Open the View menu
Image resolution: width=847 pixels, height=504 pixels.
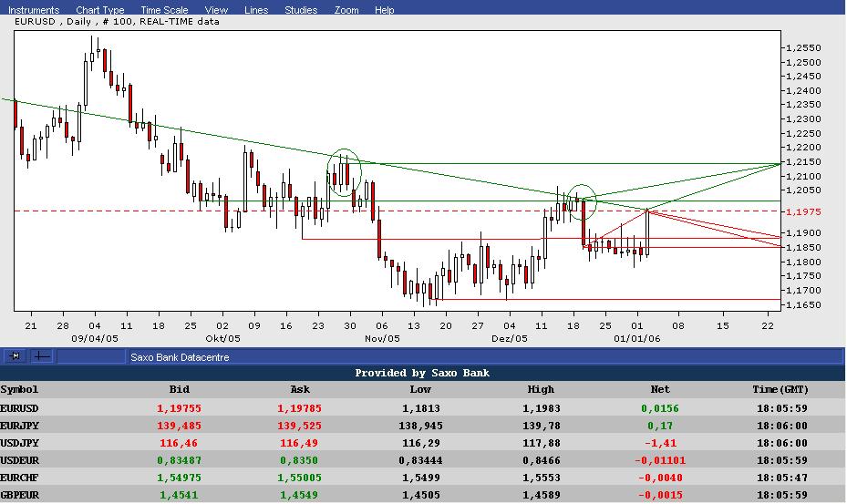(x=216, y=10)
